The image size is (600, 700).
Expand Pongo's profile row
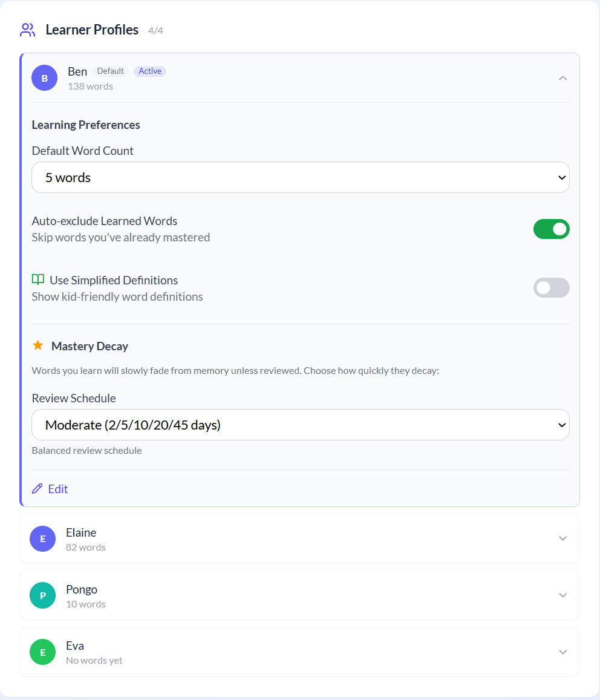(x=562, y=595)
